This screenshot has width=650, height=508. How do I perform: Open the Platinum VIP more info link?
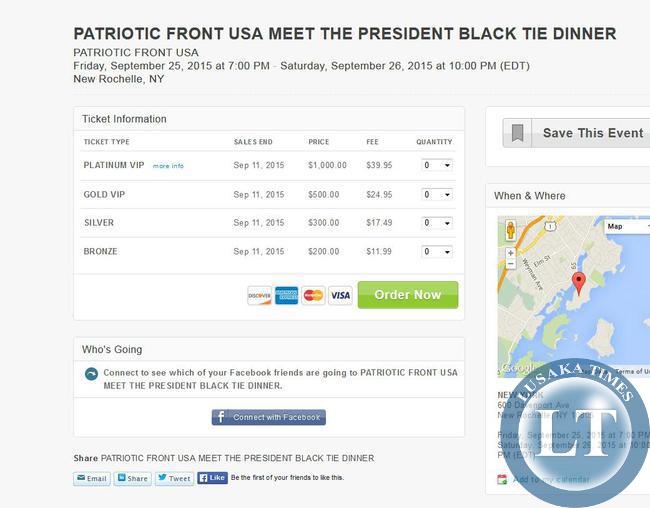point(168,166)
